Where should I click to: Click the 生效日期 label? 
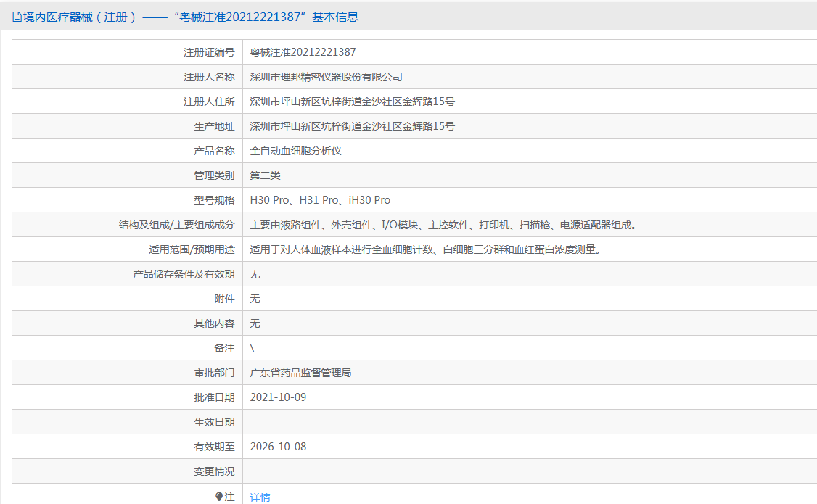[x=214, y=422]
